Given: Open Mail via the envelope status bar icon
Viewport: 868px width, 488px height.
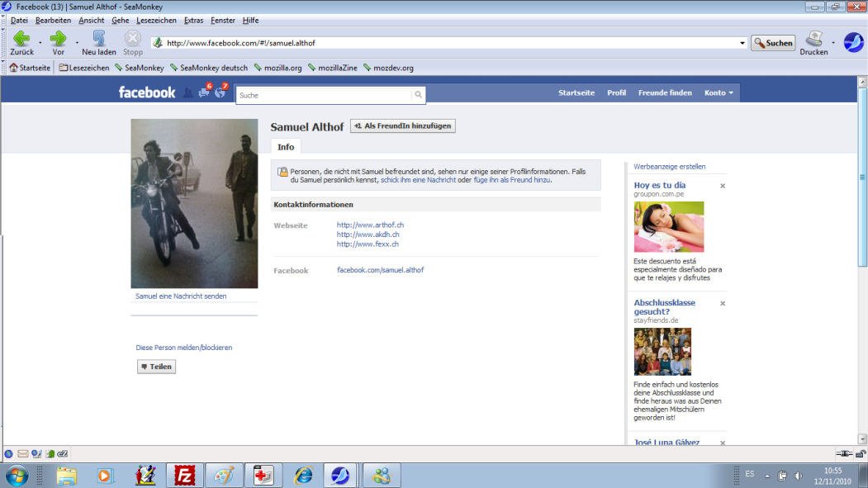Looking at the screenshot, I should point(22,453).
